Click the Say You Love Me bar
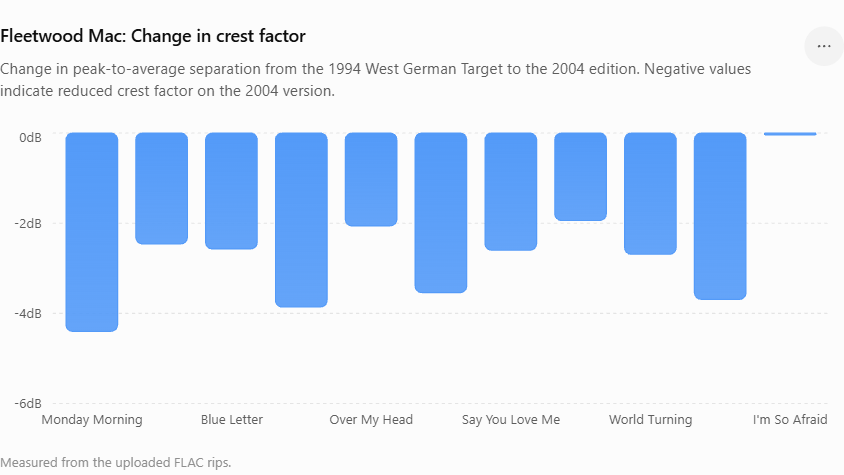The image size is (844, 475). tap(511, 192)
